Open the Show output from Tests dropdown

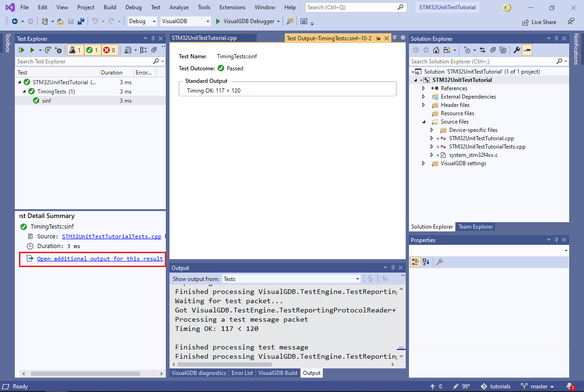tap(291, 279)
